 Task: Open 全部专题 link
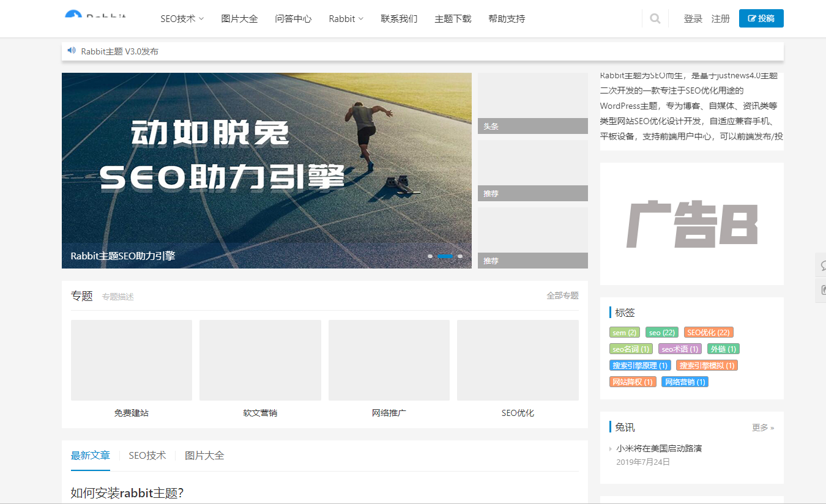[x=562, y=295]
